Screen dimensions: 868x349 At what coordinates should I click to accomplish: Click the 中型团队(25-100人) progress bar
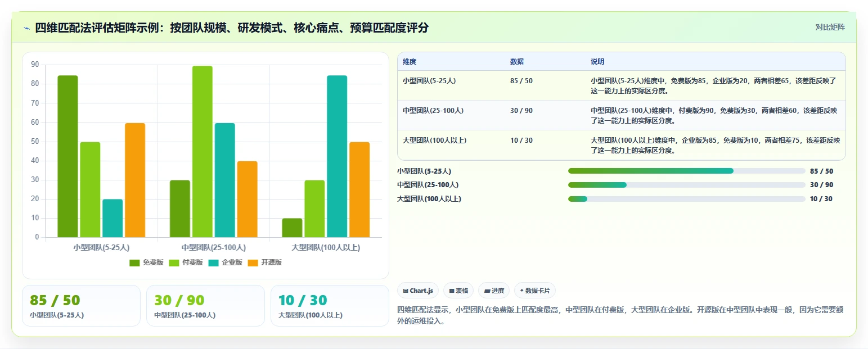687,185
